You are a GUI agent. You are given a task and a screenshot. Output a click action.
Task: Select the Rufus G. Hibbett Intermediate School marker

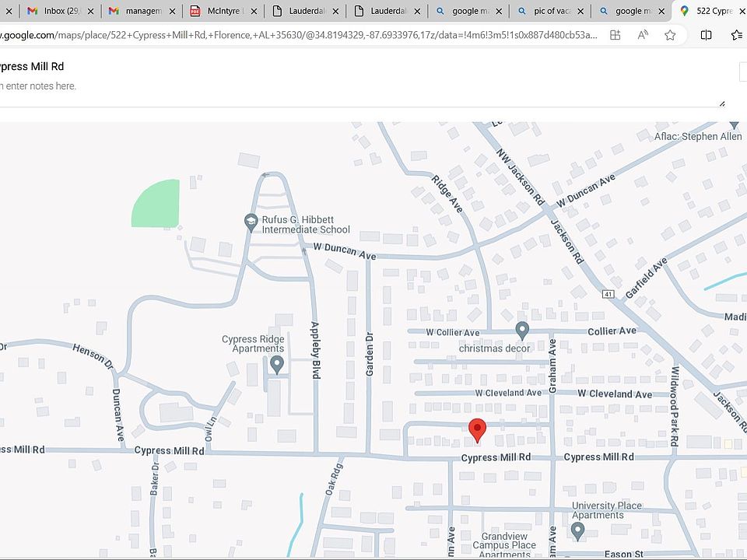tap(251, 222)
